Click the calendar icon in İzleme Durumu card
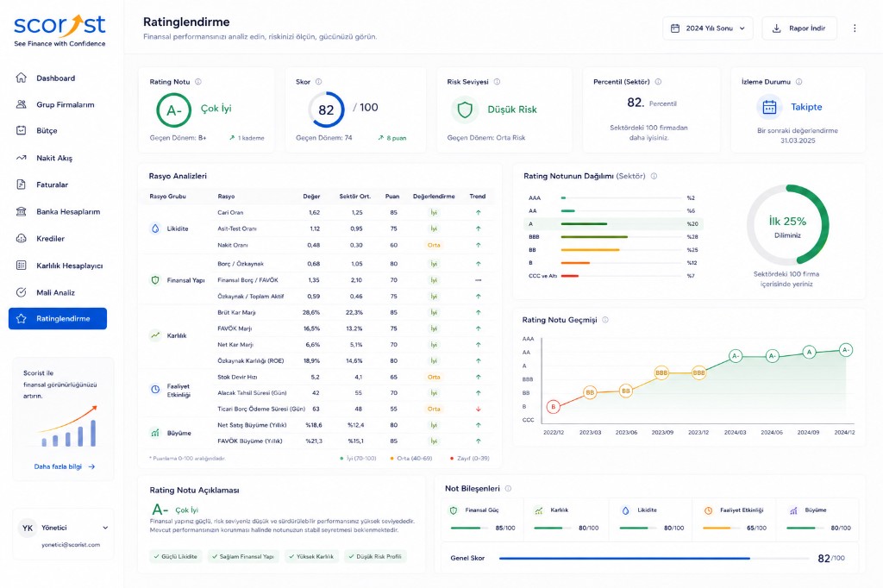Viewport: 883px width, 588px height. [769, 107]
